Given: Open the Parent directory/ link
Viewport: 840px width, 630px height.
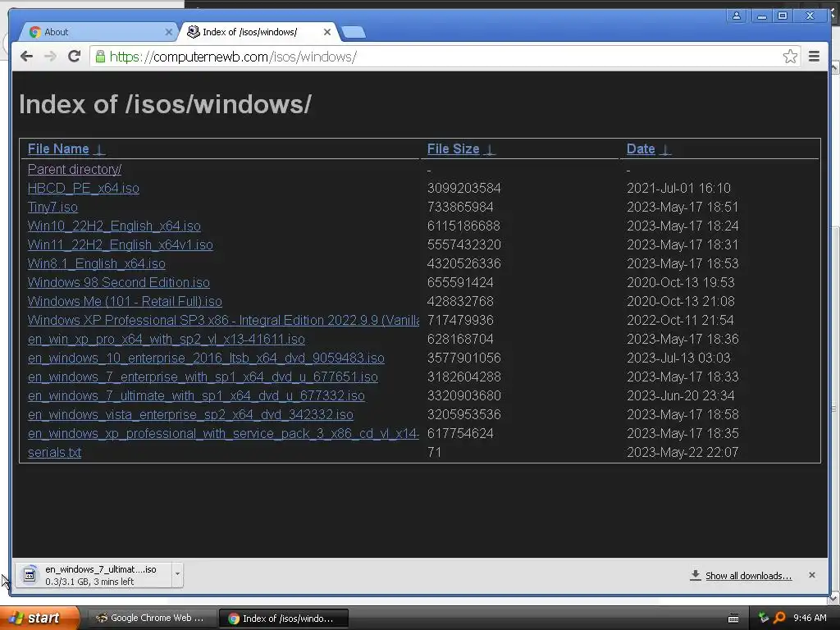Looking at the screenshot, I should [x=75, y=169].
